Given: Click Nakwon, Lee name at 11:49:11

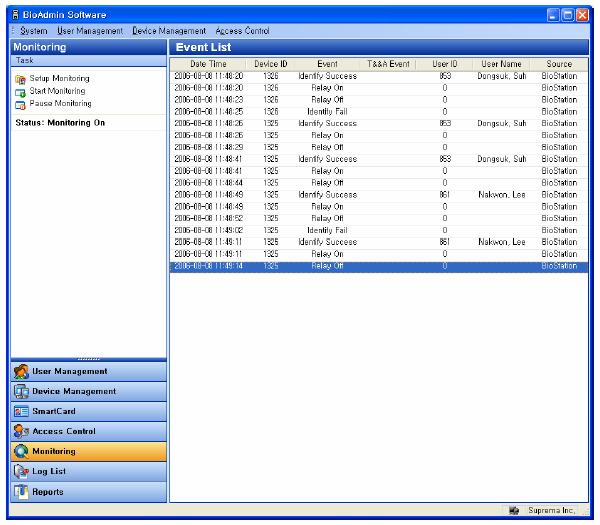Looking at the screenshot, I should [x=502, y=242].
